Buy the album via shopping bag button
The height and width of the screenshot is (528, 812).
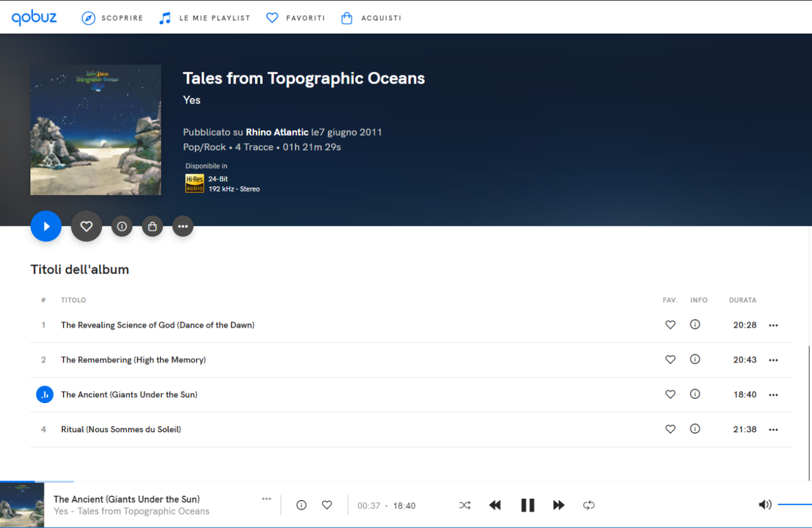[152, 226]
